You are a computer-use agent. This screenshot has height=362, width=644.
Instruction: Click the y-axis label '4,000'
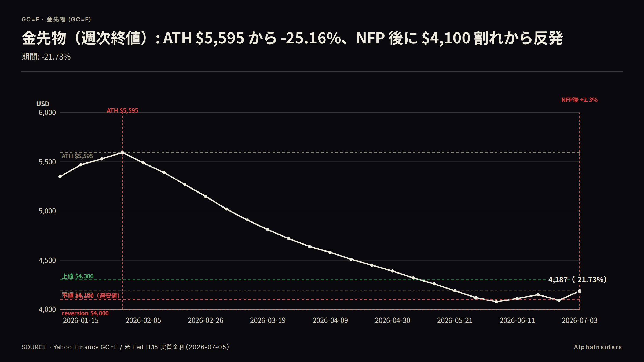47,309
